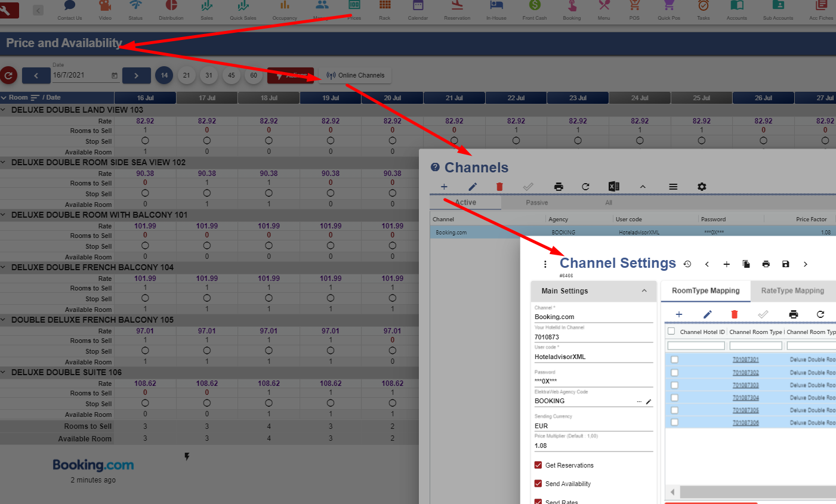This screenshot has height=504, width=836.
Task: Open the Occupancy bar chart icon
Action: tap(285, 6)
